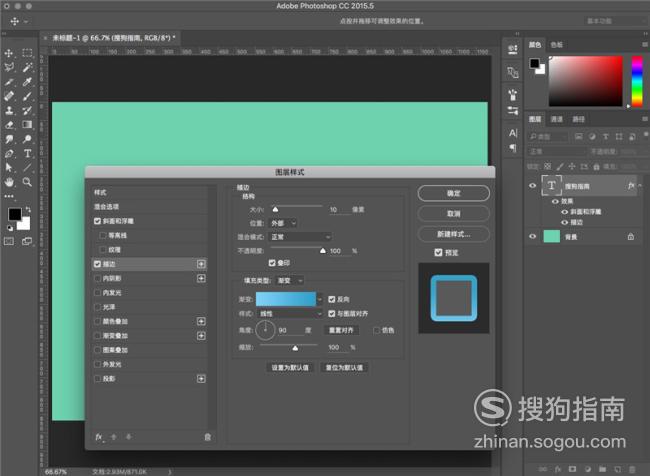The width and height of the screenshot is (650, 476).
Task: Select the Magic Wand tool
Action: 27,67
